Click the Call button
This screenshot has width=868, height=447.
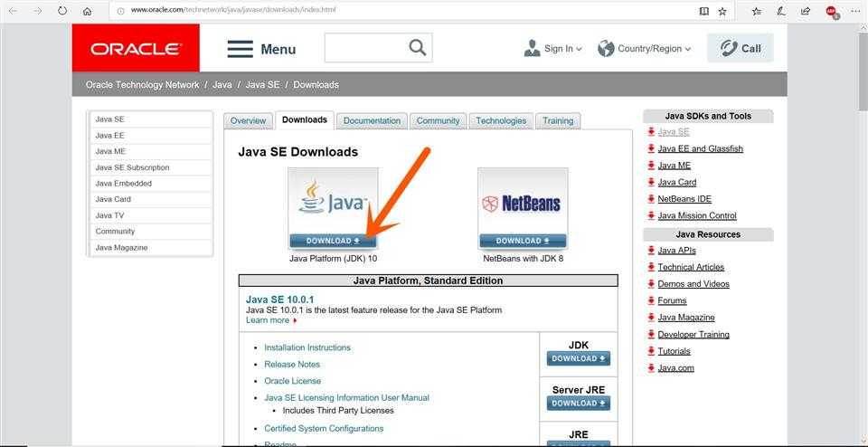click(741, 48)
